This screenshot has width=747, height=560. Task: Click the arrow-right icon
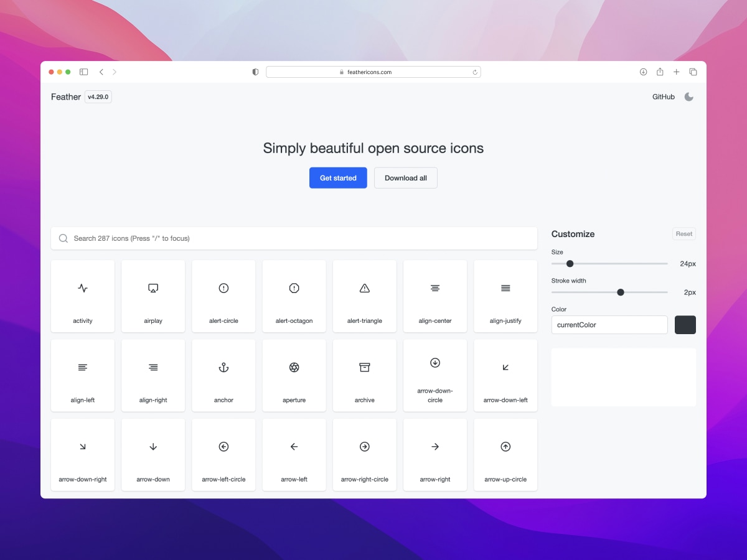435,454
